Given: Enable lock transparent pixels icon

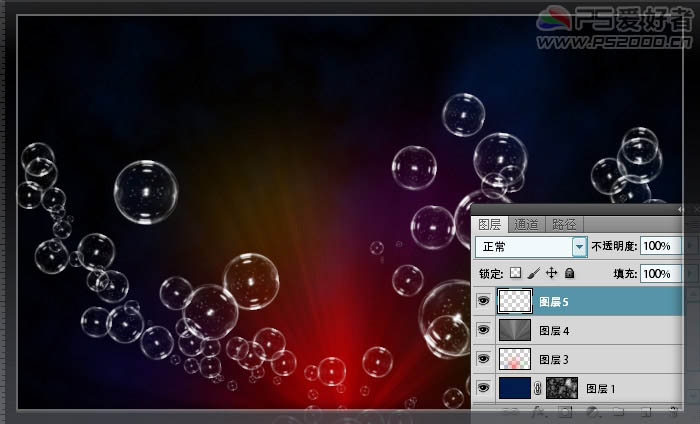Looking at the screenshot, I should pos(516,273).
